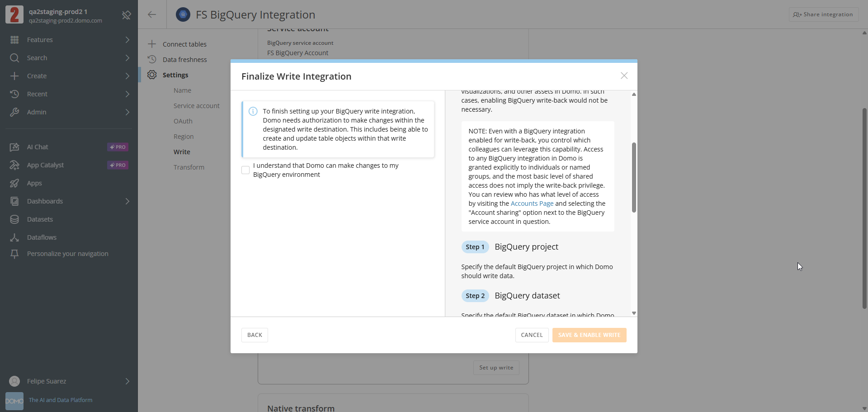868x412 pixels.
Task: Select the Region settings section
Action: (184, 137)
